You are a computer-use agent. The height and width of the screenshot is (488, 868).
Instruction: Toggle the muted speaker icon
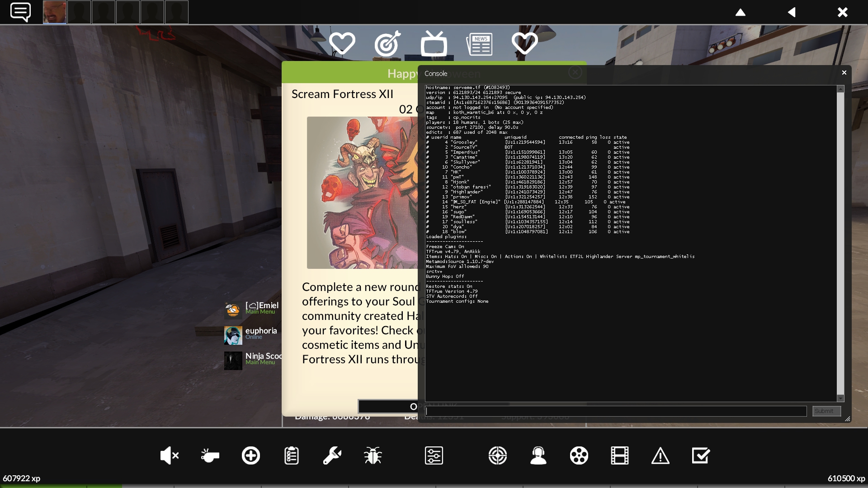[170, 455]
